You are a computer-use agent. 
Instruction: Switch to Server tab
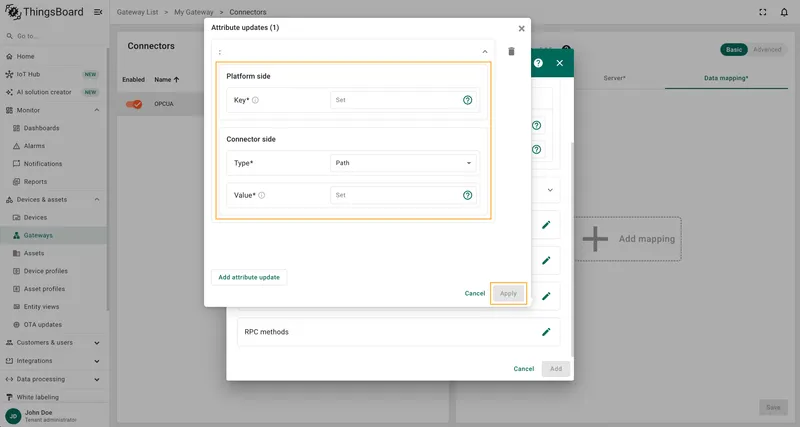click(x=614, y=78)
